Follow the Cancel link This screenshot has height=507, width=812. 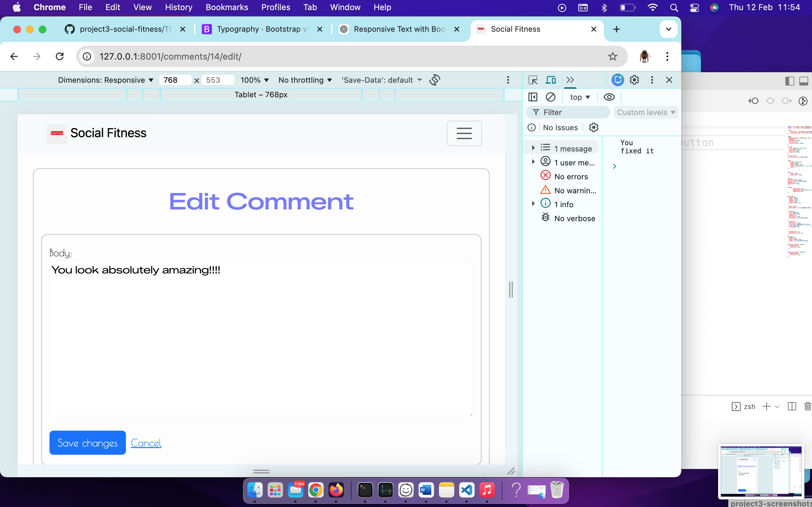point(146,443)
